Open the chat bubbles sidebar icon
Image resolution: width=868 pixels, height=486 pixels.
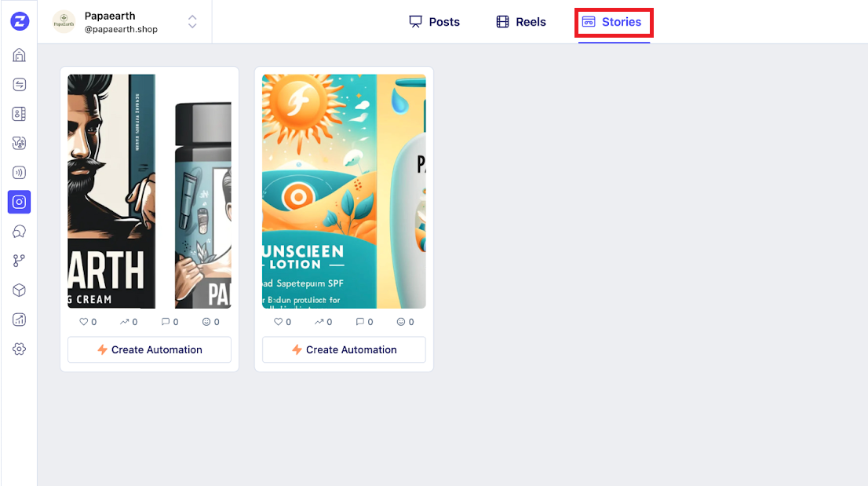click(20, 232)
